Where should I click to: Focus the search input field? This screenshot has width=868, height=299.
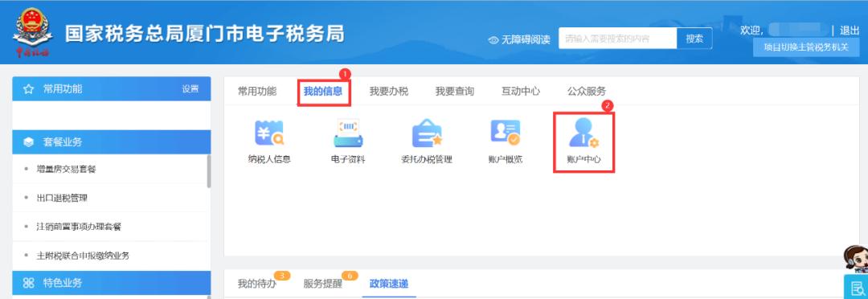coord(618,39)
